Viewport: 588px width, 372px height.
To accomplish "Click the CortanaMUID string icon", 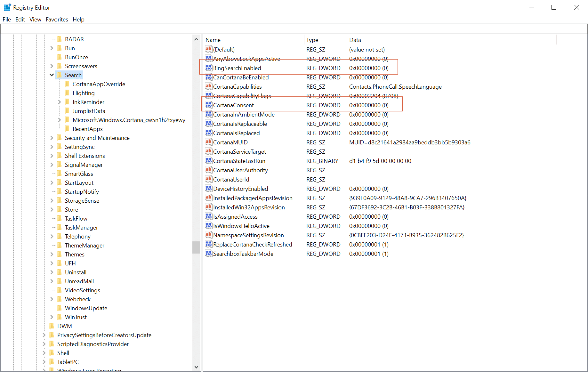I will click(209, 142).
